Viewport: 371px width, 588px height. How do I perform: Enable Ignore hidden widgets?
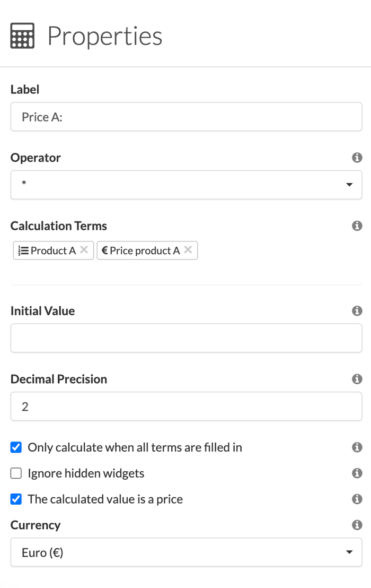16,473
